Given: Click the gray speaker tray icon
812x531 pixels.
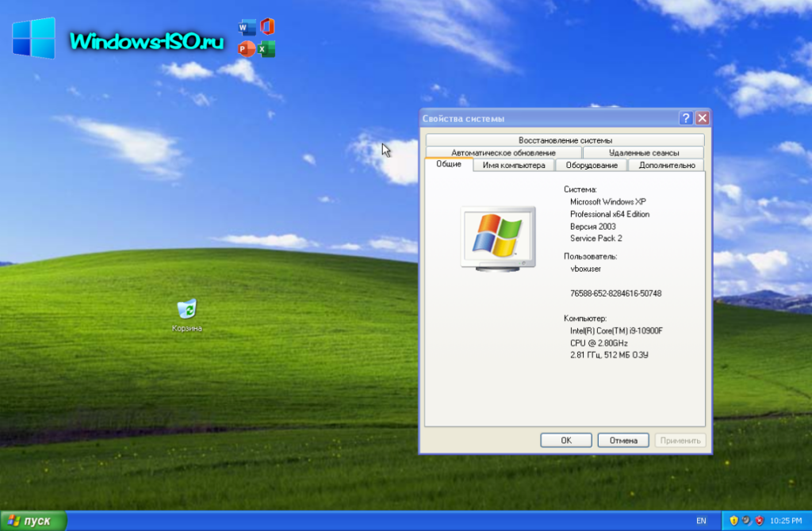Looking at the screenshot, I should click(x=746, y=521).
